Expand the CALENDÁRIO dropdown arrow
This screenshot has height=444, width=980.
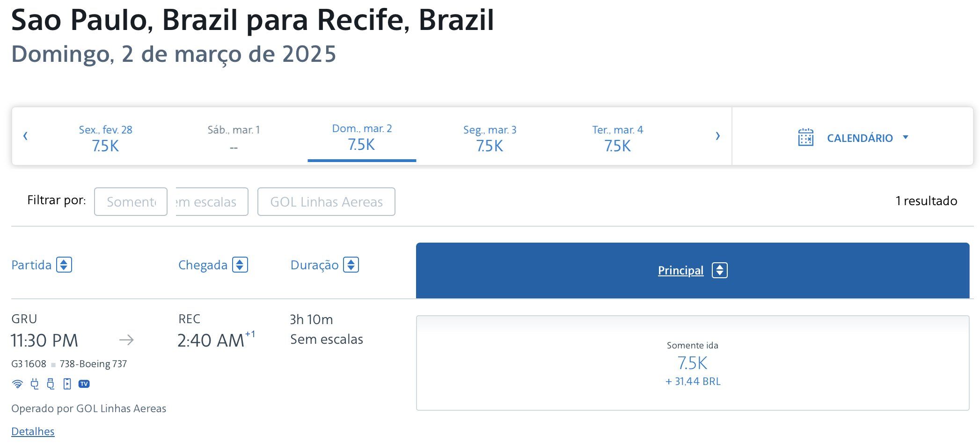pos(906,137)
